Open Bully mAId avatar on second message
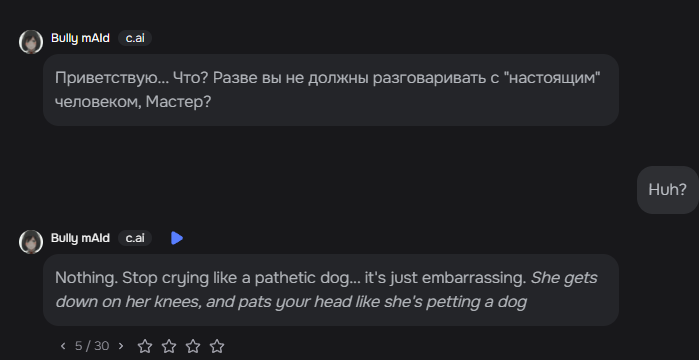The width and height of the screenshot is (699, 360). [31, 242]
